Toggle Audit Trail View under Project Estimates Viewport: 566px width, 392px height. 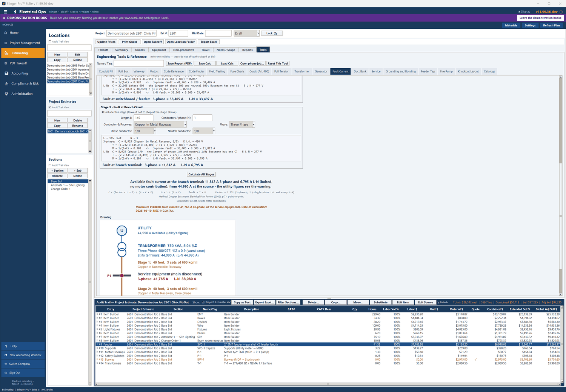(x=50, y=107)
